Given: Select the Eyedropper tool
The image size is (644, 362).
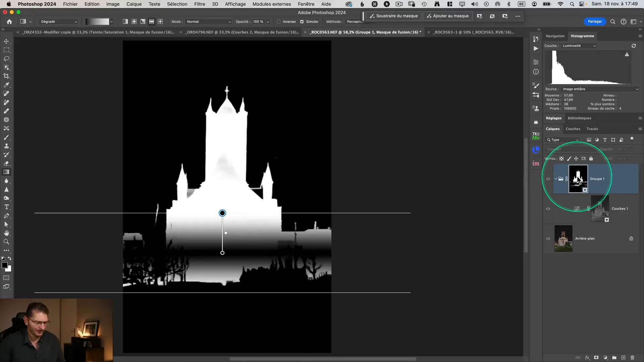Looking at the screenshot, I should click(6, 85).
